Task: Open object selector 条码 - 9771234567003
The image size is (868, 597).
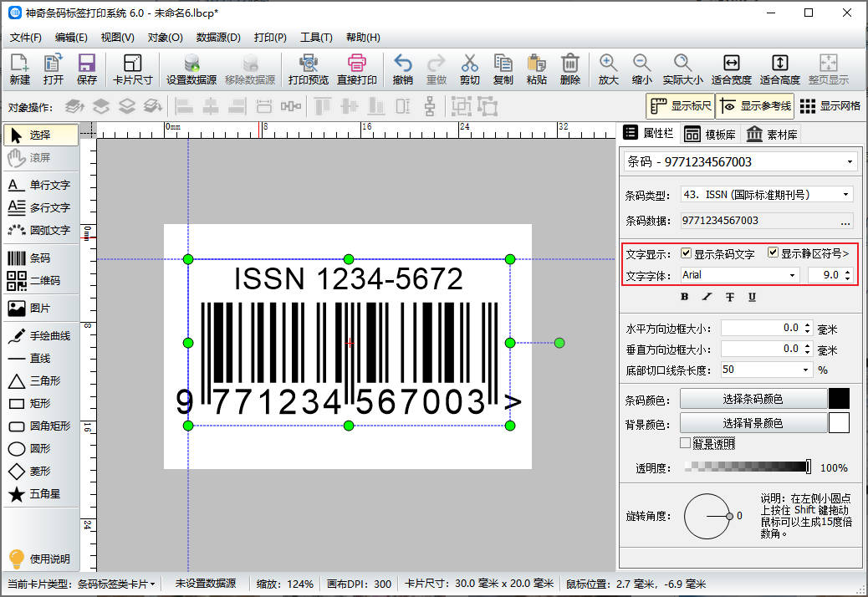Action: tap(740, 161)
